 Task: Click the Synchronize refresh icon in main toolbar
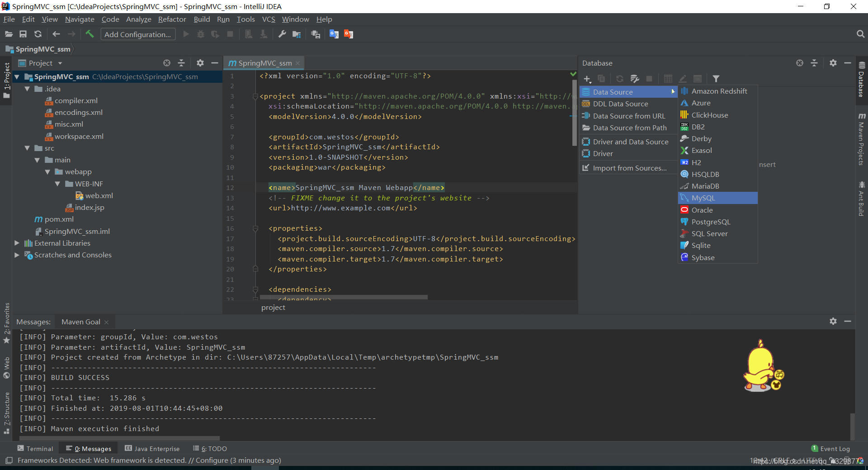tap(38, 34)
